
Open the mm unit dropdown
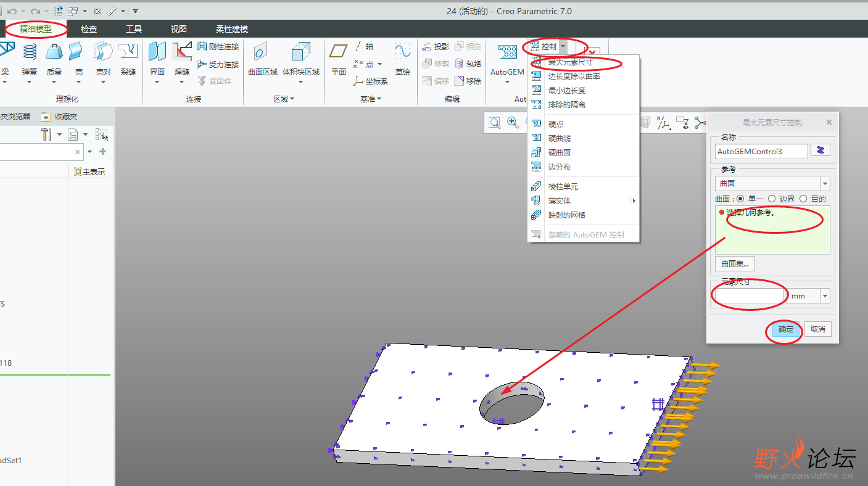[x=825, y=296]
